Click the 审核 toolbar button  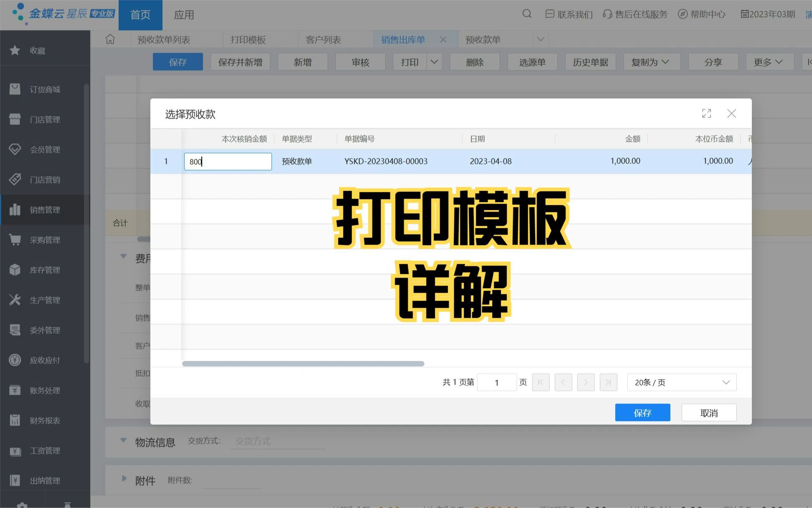click(x=360, y=62)
